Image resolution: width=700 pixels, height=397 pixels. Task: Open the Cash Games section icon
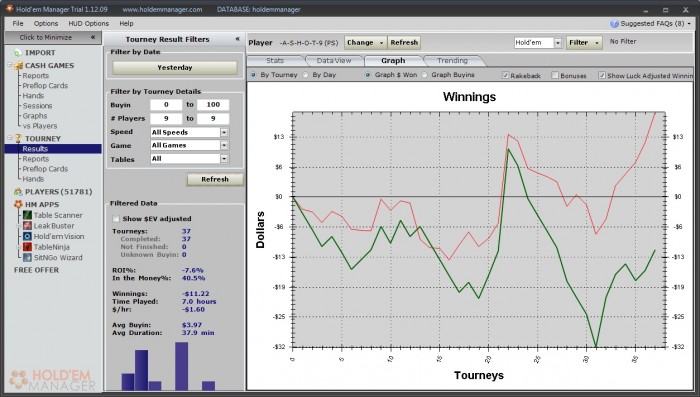point(18,66)
